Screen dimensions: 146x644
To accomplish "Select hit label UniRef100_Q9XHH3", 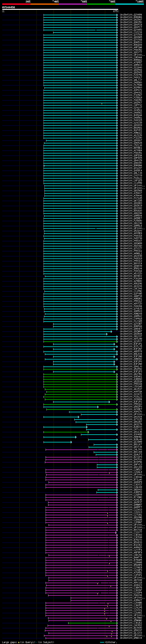I will 131,203.
